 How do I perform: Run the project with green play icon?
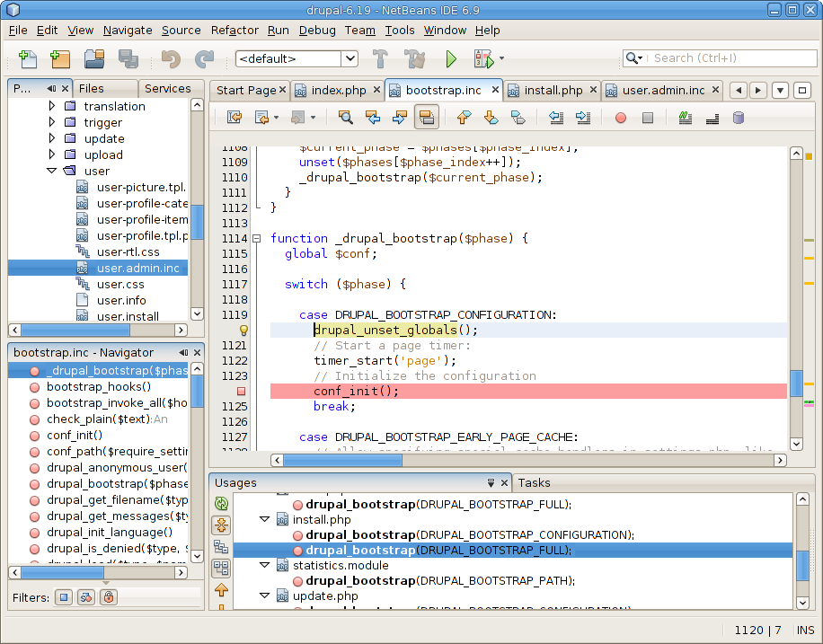pos(451,58)
